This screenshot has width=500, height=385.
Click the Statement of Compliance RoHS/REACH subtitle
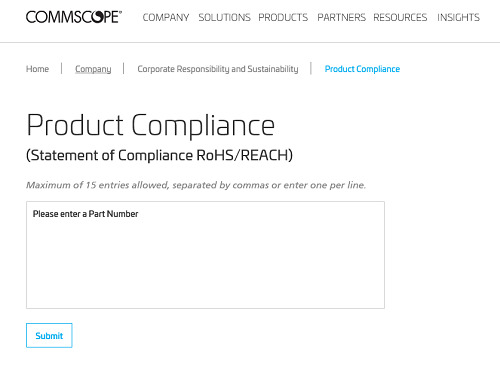click(159, 155)
